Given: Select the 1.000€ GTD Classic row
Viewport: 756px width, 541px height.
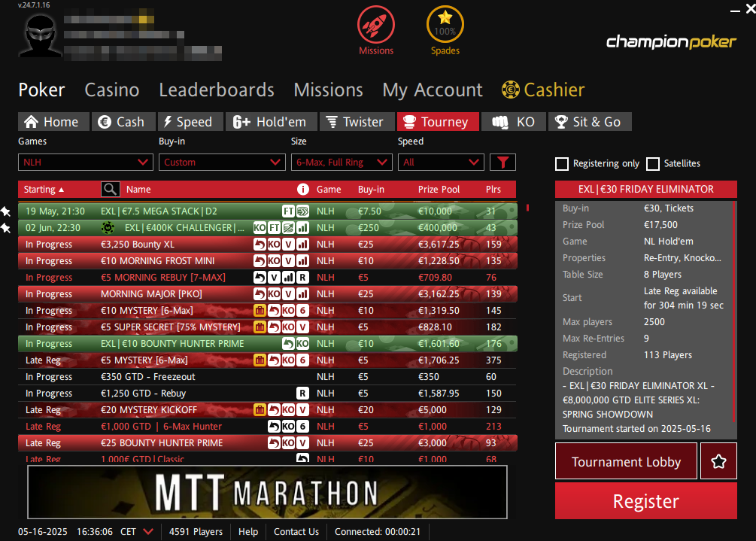Looking at the screenshot, I should (x=267, y=458).
